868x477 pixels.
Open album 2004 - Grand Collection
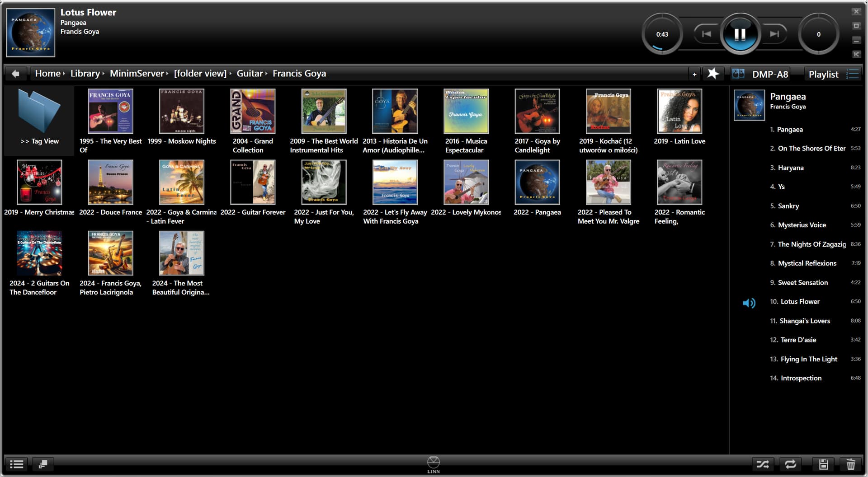pyautogui.click(x=253, y=121)
